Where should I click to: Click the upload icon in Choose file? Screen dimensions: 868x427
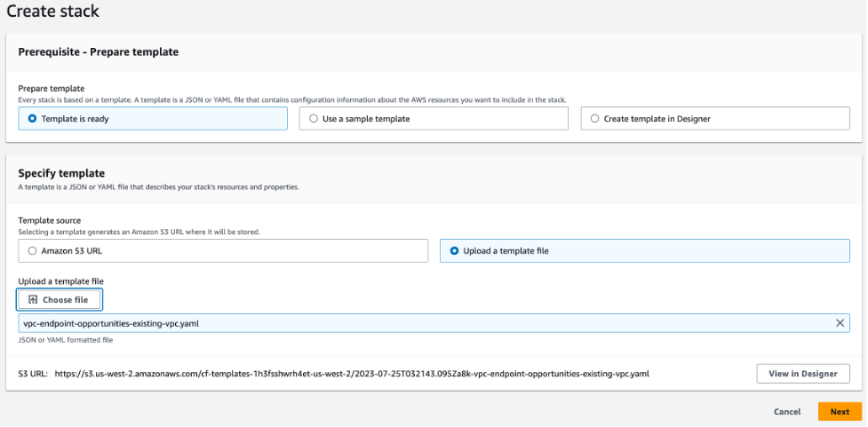click(33, 300)
